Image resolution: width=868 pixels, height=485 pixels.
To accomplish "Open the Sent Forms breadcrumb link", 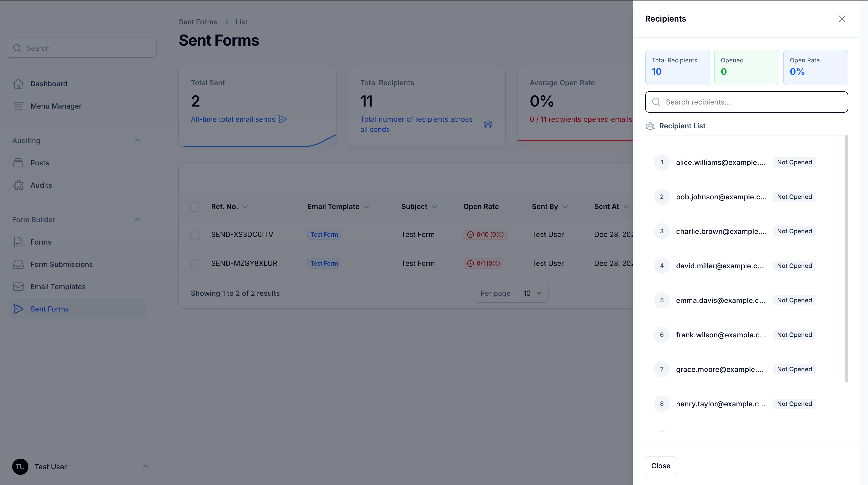I will point(198,22).
